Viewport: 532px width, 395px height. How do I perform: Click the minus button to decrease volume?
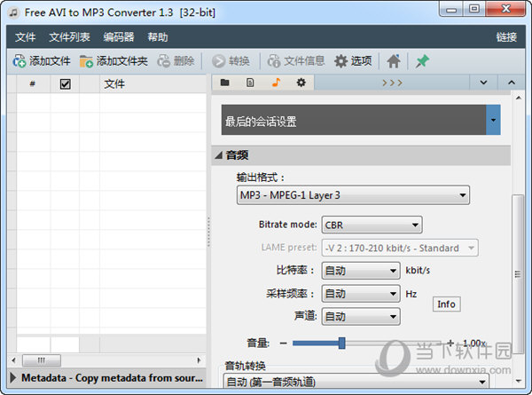284,344
